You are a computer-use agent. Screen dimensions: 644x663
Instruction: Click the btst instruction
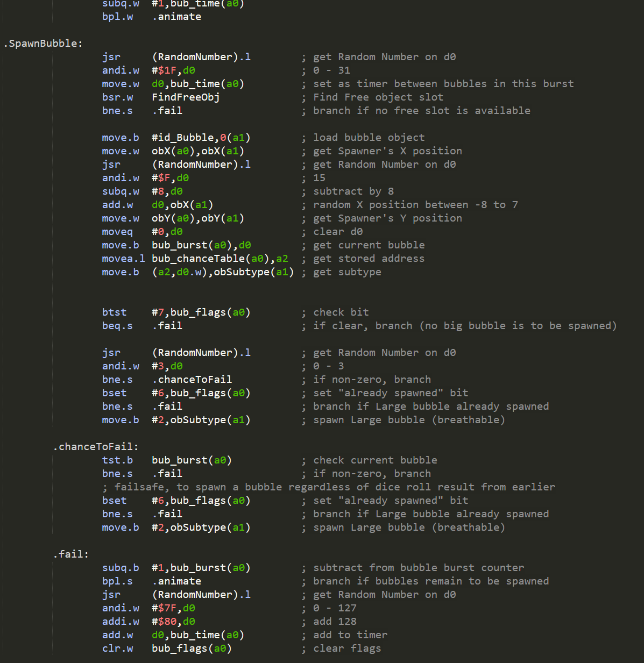[114, 312]
